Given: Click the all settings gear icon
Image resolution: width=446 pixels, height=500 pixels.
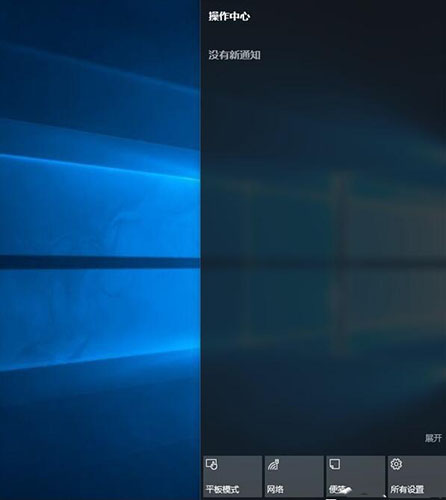Looking at the screenshot, I should pos(396,464).
